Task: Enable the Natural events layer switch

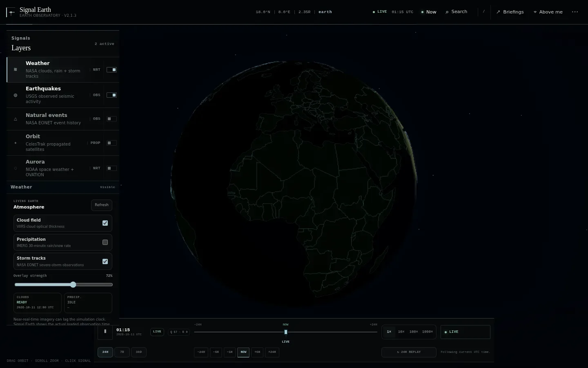Action: pyautogui.click(x=111, y=119)
